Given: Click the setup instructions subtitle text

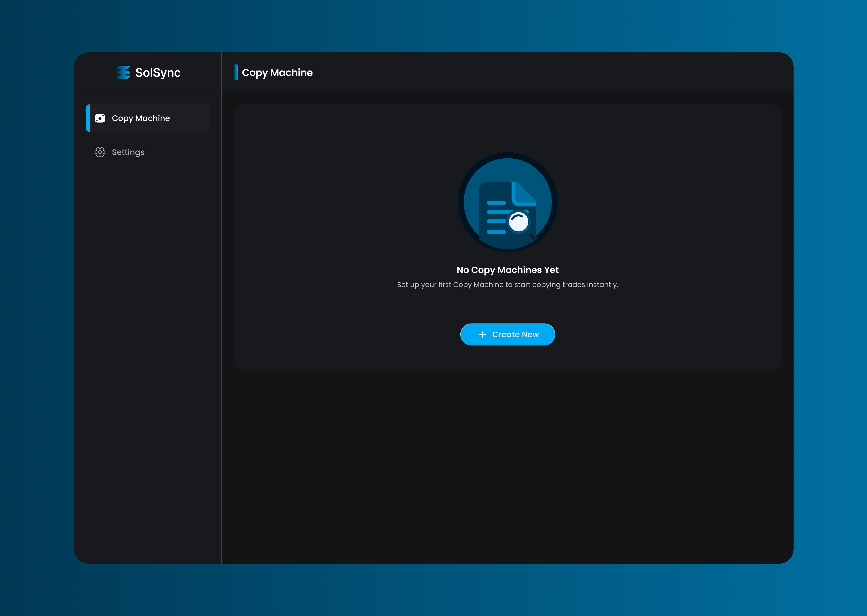Looking at the screenshot, I should pos(508,285).
